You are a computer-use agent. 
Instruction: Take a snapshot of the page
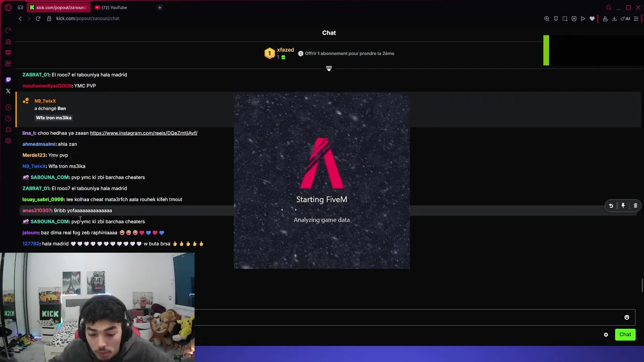tap(565, 19)
